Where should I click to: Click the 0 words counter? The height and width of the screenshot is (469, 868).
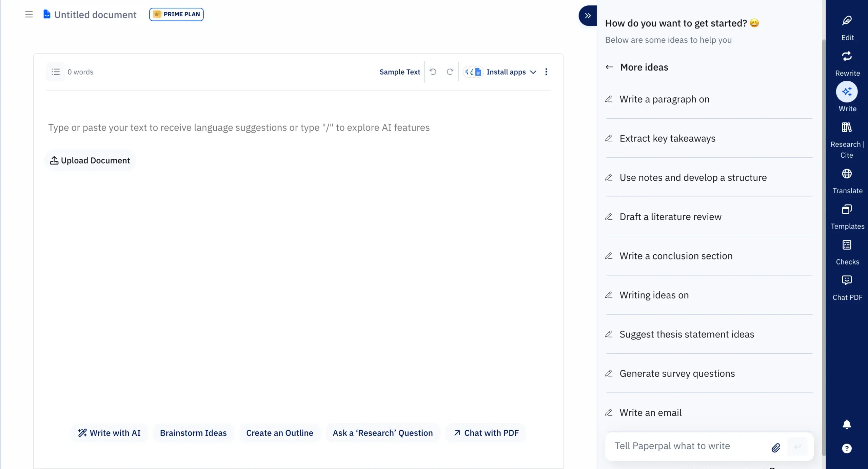tap(80, 72)
